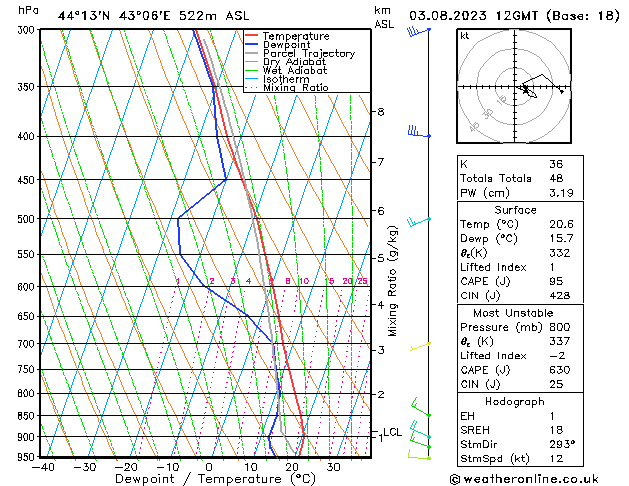Image resolution: width=629 pixels, height=486 pixels.
Task: Click the yellow wind barb at 700 hPa
Action: pyautogui.click(x=420, y=346)
